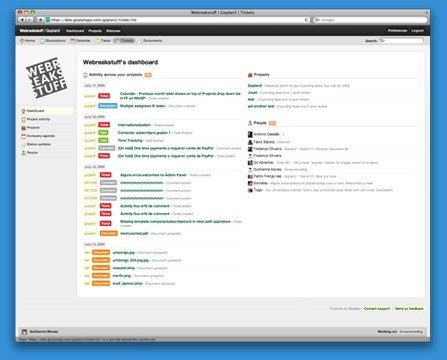Open 'Alguns erros estranhos no Admin Panel' ticket

(x=153, y=175)
